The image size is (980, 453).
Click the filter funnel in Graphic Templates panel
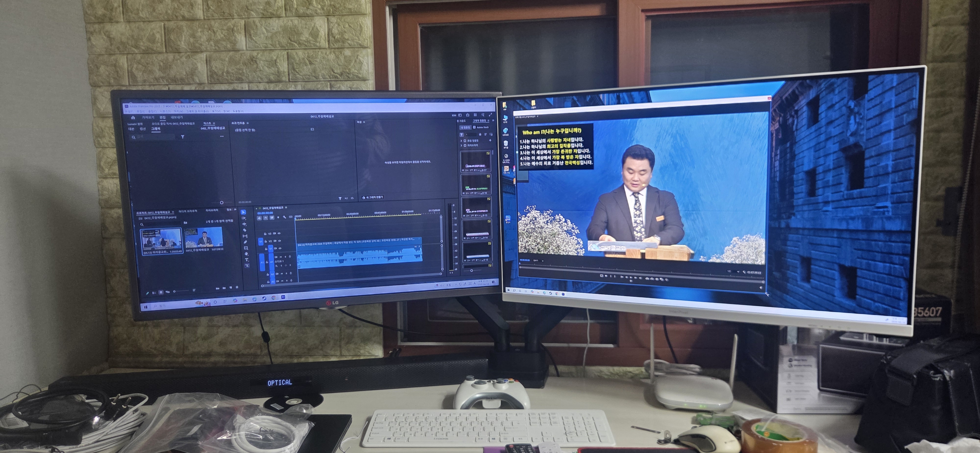click(x=462, y=135)
